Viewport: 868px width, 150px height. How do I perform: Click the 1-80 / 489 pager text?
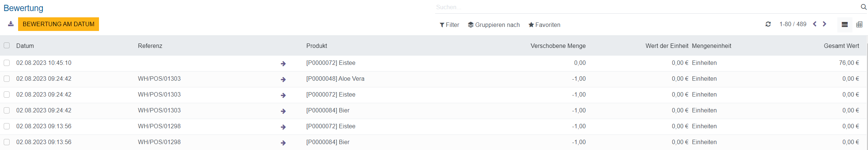(793, 24)
